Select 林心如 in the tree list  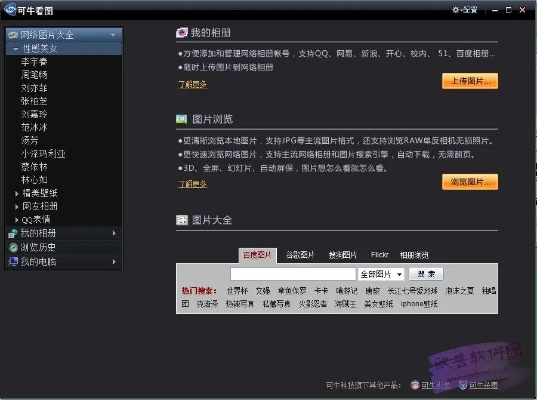tap(34, 180)
